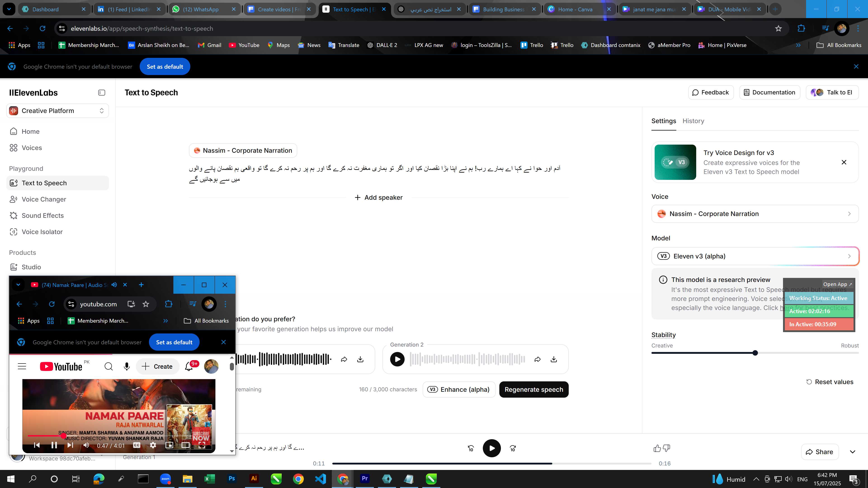Click the Share button in player bar

pyautogui.click(x=819, y=452)
